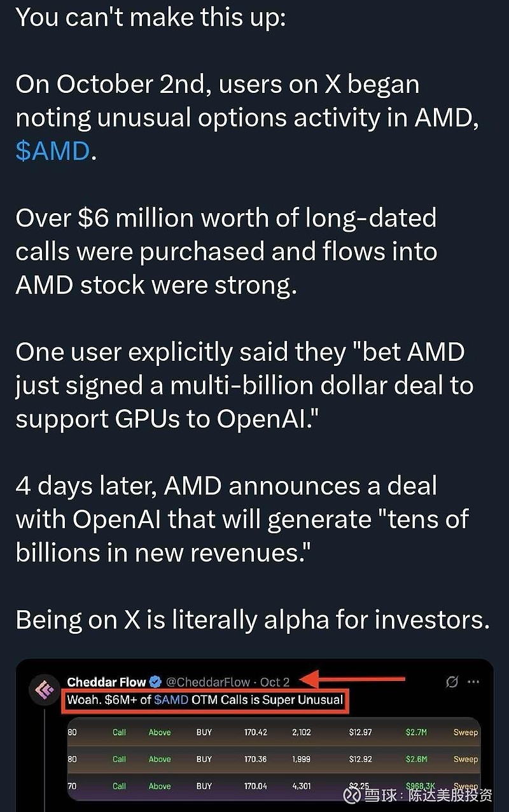Click the Cheddar Flow display name
The width and height of the screenshot is (509, 812).
(106, 682)
